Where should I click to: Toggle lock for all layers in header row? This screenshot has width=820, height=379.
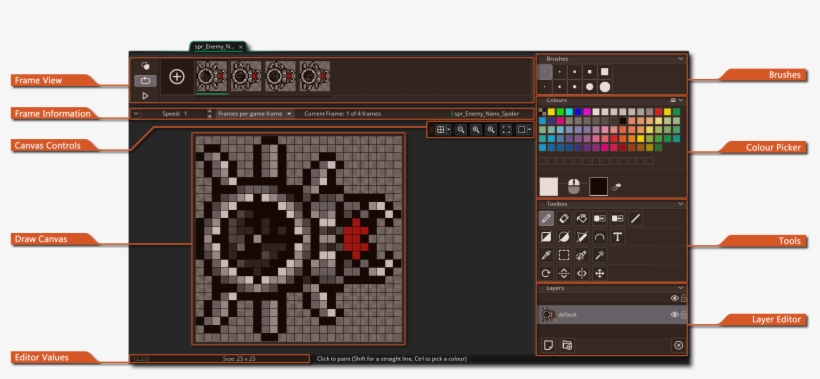tap(683, 298)
